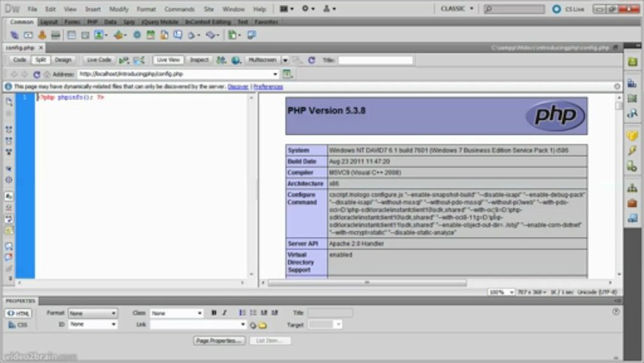Viewport: 644px width, 363px height.
Task: Click the Unordered List icon
Action: coord(242,313)
